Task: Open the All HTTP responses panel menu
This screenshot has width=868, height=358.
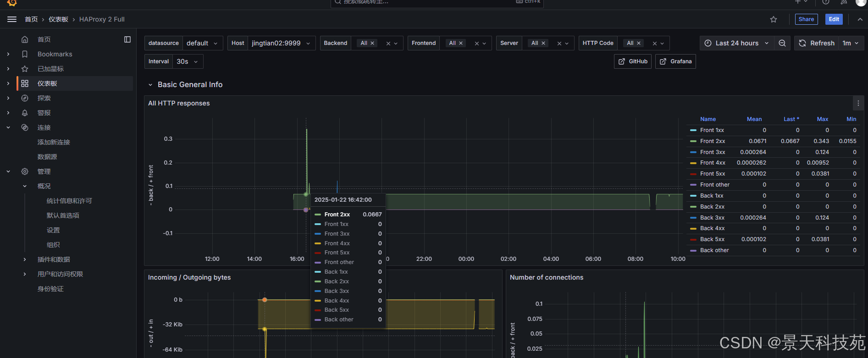Action: coord(858,103)
